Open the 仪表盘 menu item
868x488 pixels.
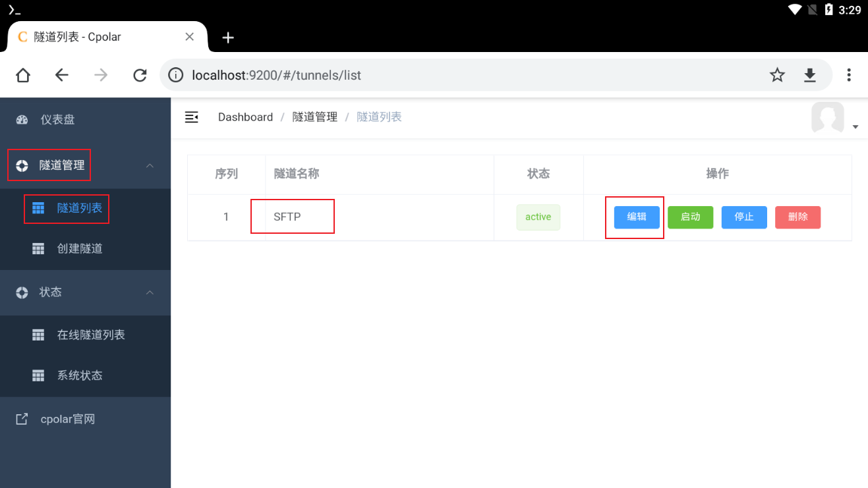coord(85,119)
